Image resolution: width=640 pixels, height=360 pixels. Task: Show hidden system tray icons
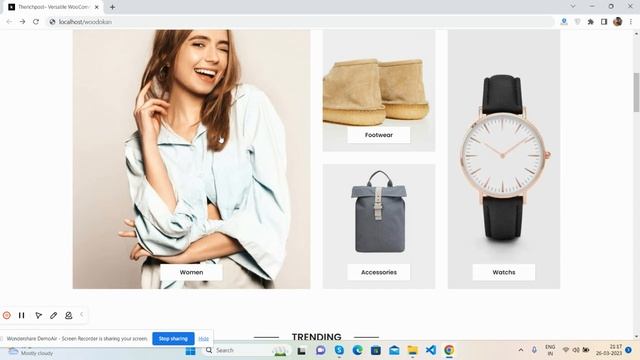click(521, 350)
